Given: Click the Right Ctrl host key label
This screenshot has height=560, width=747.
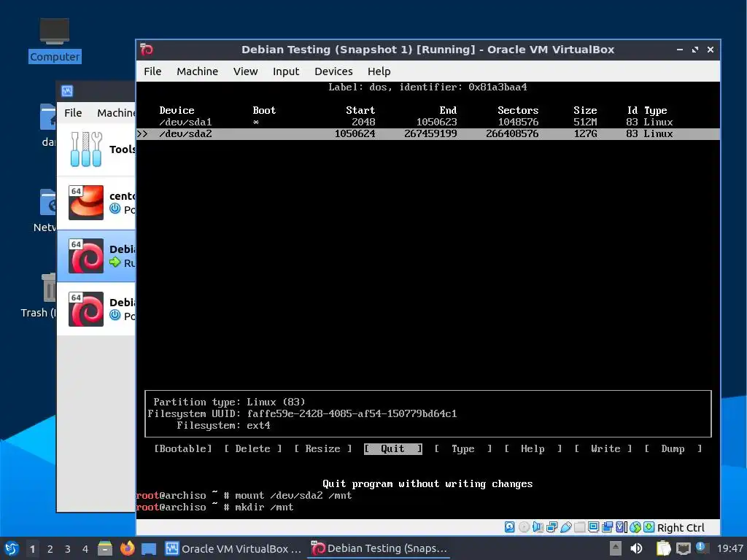Looking at the screenshot, I should tap(681, 528).
